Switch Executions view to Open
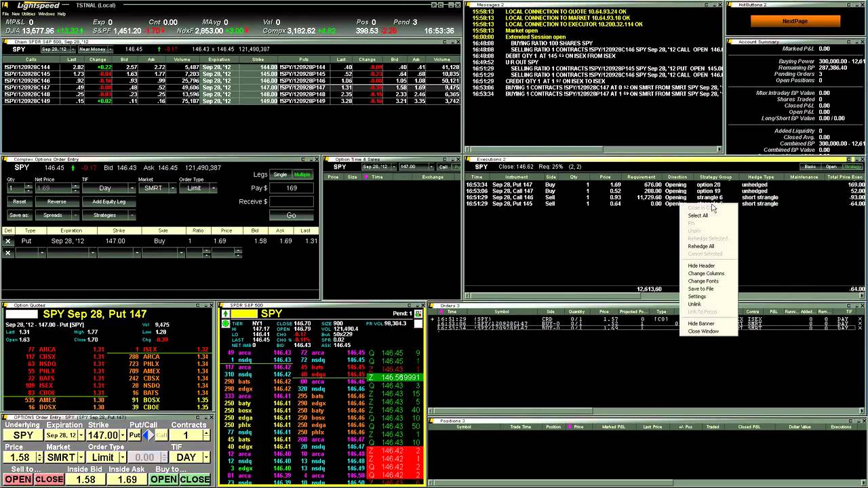Image resolution: width=868 pixels, height=488 pixels. click(x=831, y=167)
